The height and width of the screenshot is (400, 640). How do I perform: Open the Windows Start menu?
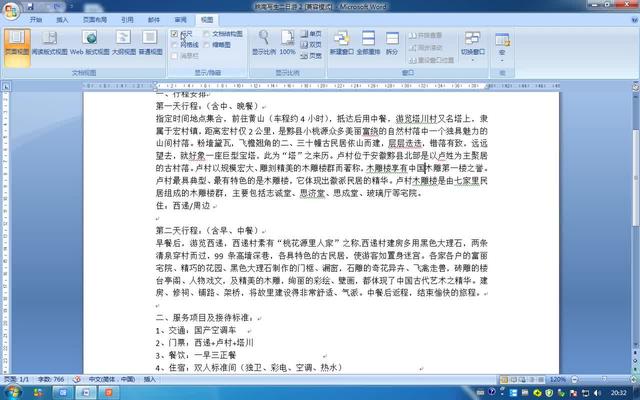[12, 392]
